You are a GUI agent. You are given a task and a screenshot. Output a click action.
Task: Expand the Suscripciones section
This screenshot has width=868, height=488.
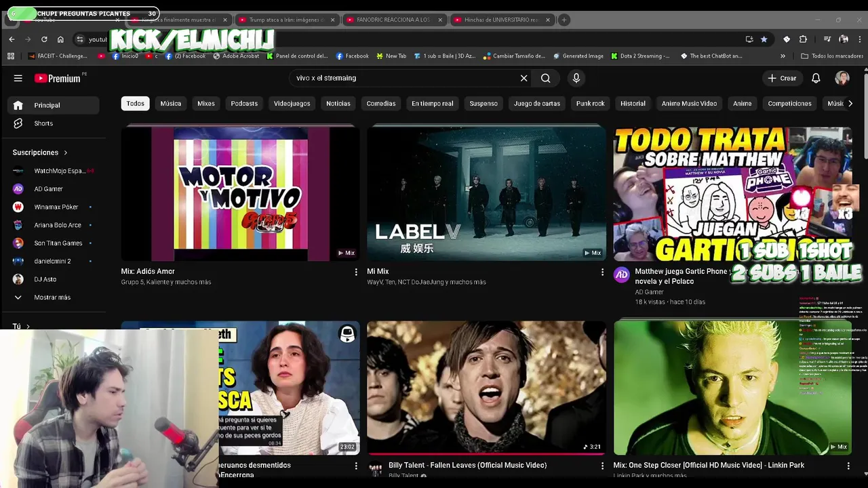pos(40,152)
